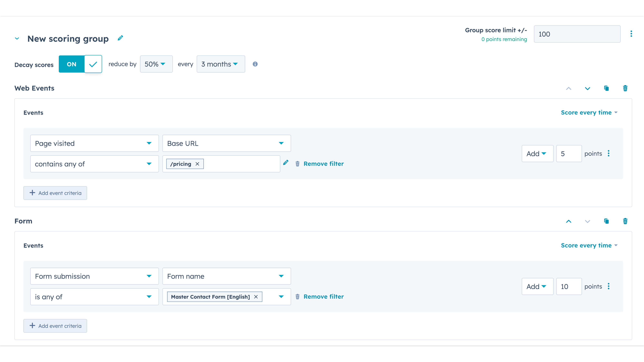
Task: Duplicate the Form group
Action: coord(606,221)
